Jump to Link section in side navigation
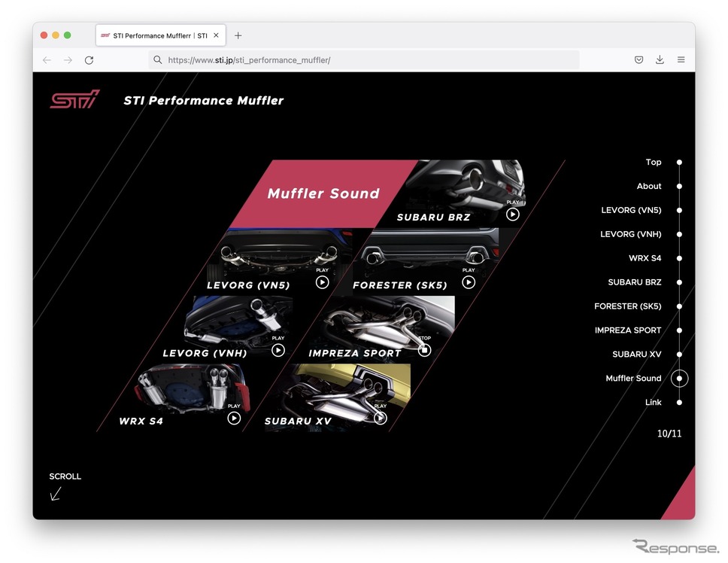The height and width of the screenshot is (563, 728). (x=654, y=402)
